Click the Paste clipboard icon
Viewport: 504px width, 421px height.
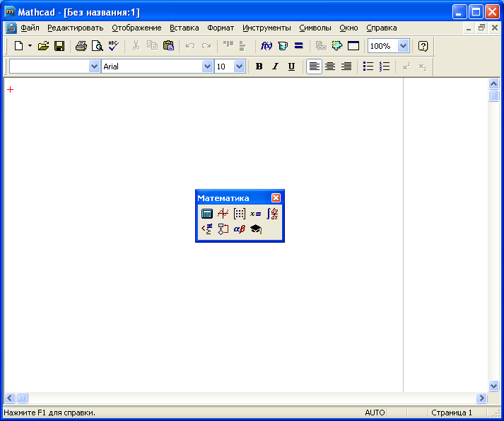168,46
